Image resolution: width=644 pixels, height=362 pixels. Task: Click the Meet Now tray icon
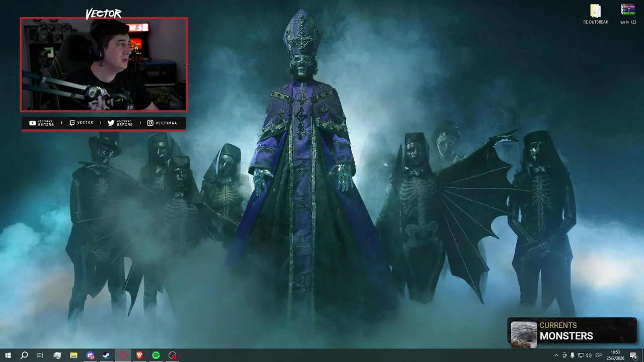(564, 355)
